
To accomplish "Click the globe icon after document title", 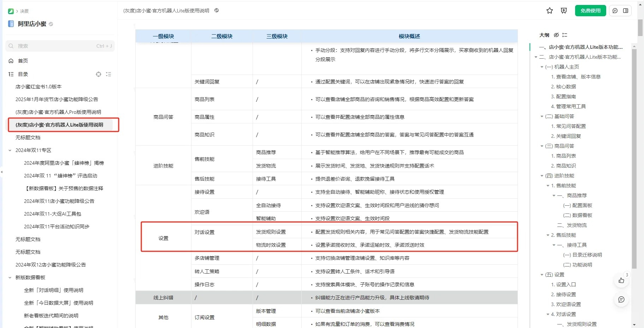I will (x=217, y=11).
